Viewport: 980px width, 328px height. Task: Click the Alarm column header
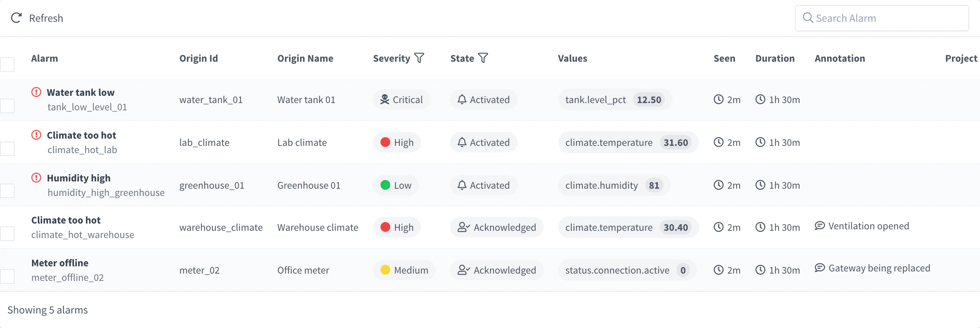coord(45,58)
